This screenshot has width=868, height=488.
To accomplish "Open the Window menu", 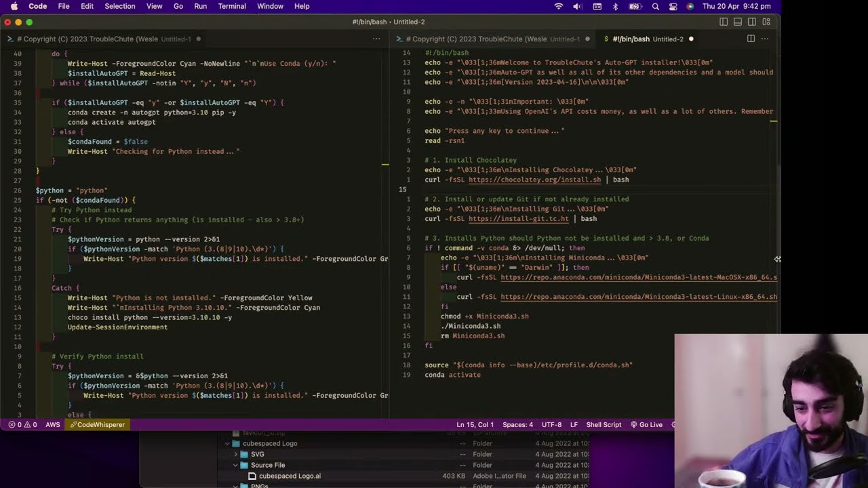I will pos(270,6).
